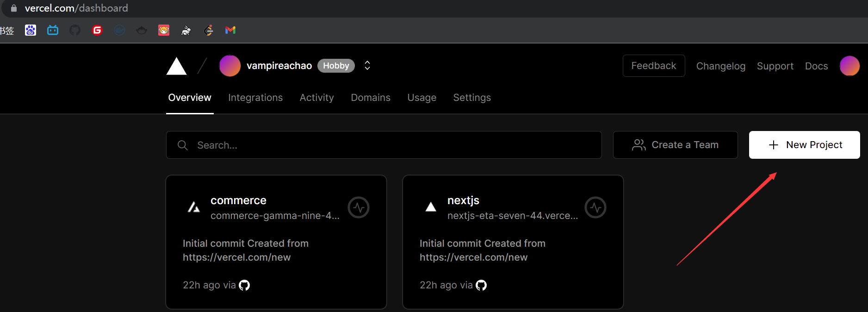Click the vampireachao account avatar

click(230, 66)
